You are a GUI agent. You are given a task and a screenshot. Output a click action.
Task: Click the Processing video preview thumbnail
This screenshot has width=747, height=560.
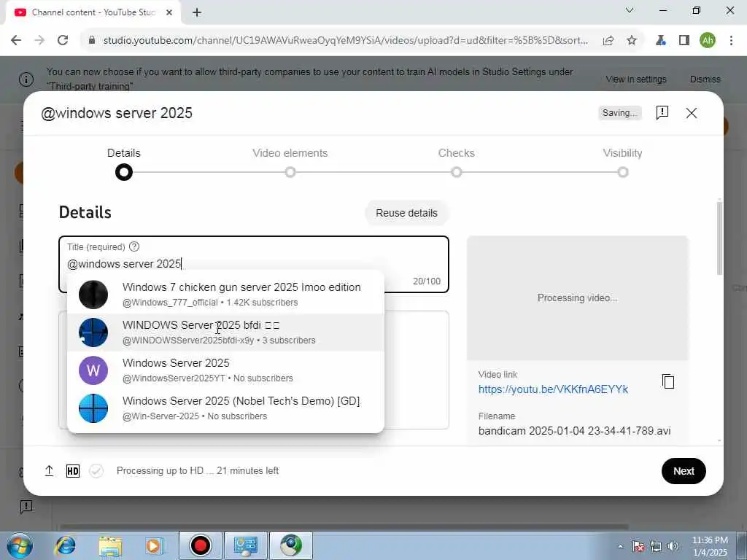pos(578,297)
